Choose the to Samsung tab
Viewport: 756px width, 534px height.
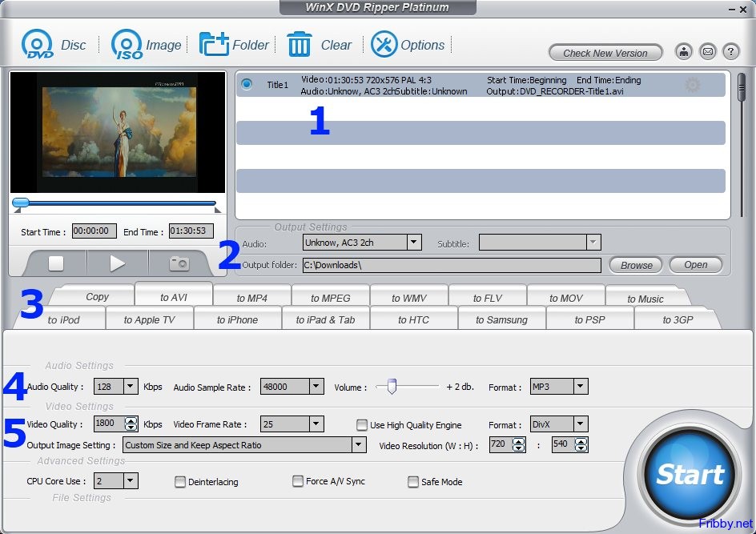tap(501, 319)
